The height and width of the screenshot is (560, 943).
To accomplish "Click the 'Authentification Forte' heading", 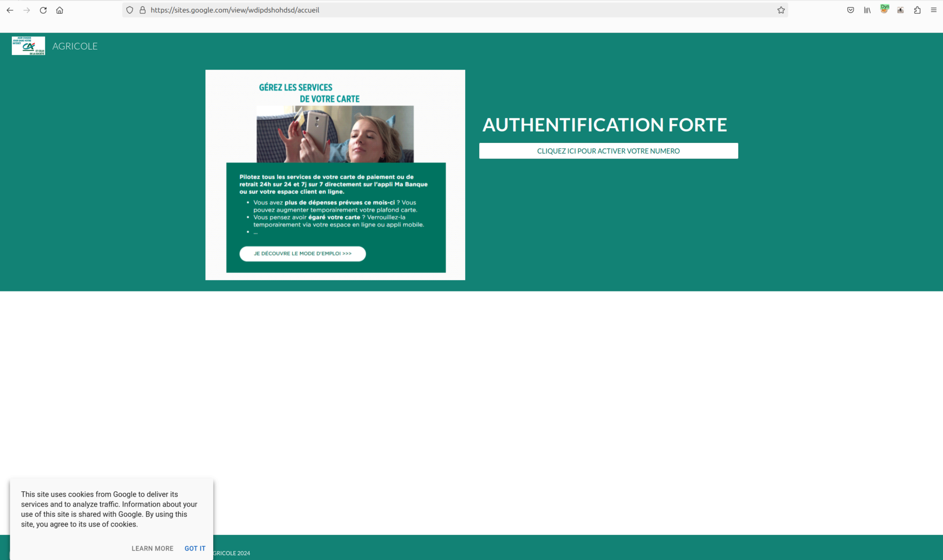I will (x=605, y=125).
